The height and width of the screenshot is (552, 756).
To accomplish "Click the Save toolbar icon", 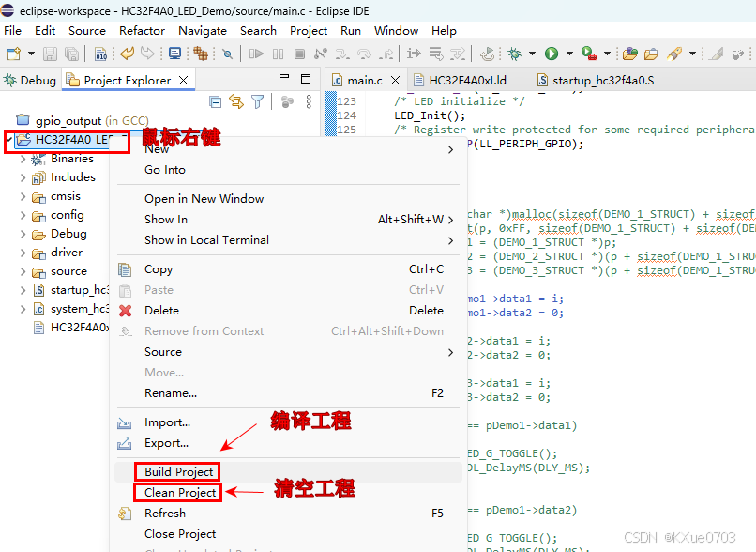I will 50,54.
